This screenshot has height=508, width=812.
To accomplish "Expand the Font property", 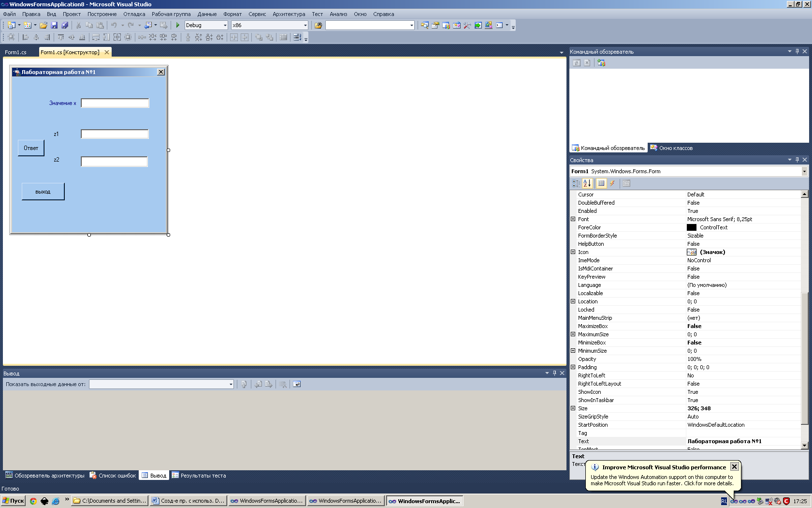I will click(573, 219).
